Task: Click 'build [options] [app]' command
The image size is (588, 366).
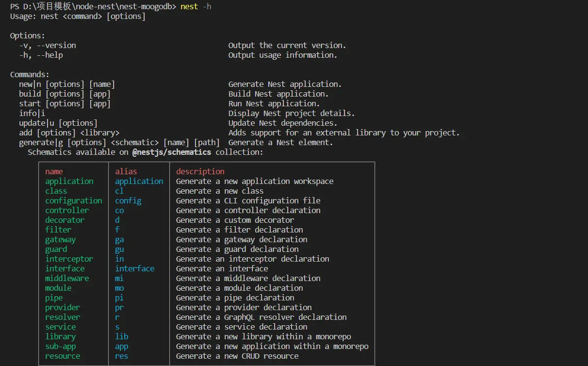Action: click(65, 94)
